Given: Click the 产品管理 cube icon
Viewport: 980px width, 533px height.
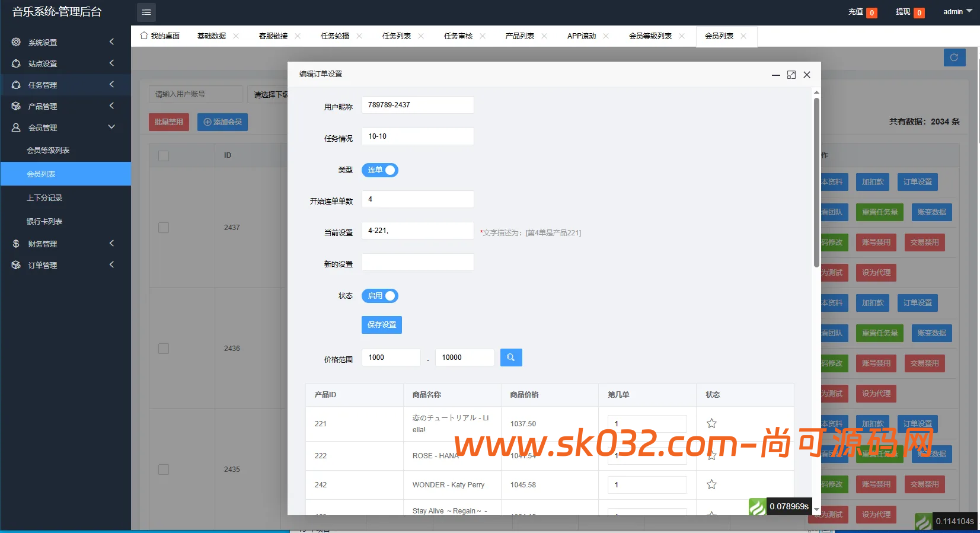Looking at the screenshot, I should click(x=16, y=106).
